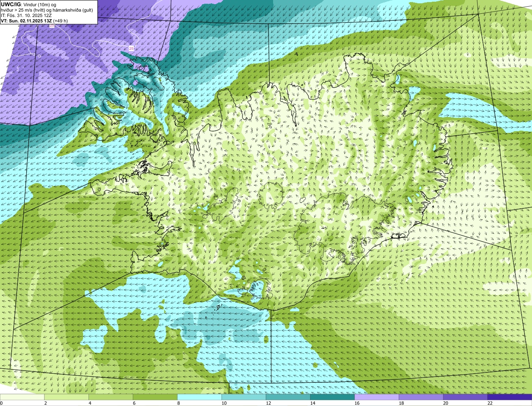The width and height of the screenshot is (532, 406).
Task: Click the darkest purple swatch above 22
Action: coord(510,397)
